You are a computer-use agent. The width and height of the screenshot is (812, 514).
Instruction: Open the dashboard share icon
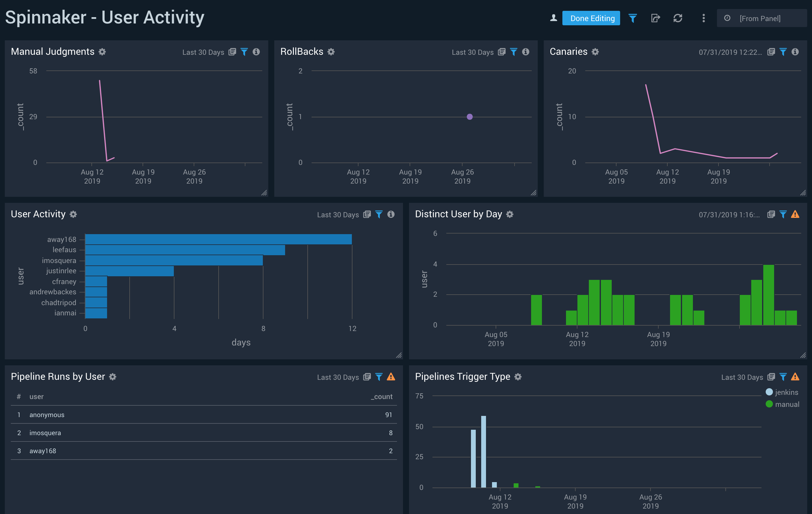656,18
